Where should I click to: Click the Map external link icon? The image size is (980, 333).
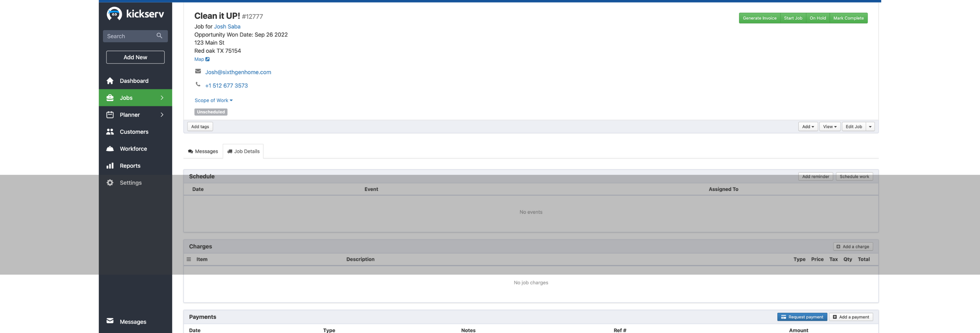208,59
